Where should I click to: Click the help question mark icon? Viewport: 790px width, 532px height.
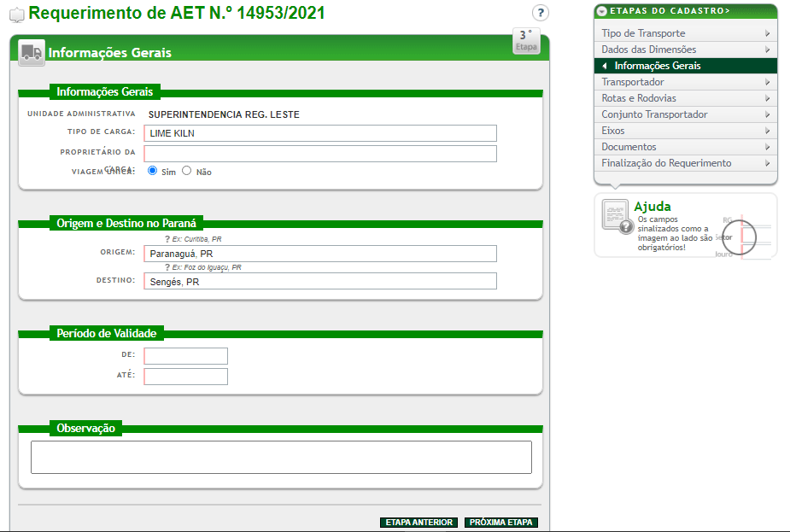click(x=540, y=13)
